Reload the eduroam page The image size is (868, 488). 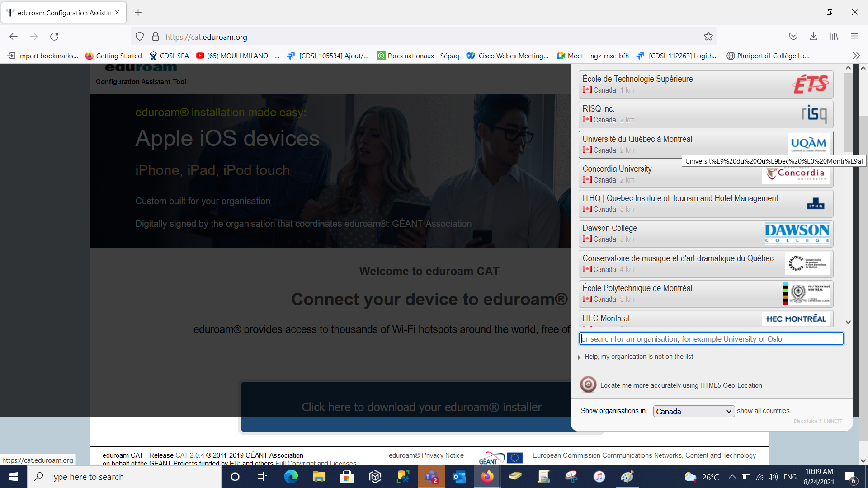tap(54, 37)
